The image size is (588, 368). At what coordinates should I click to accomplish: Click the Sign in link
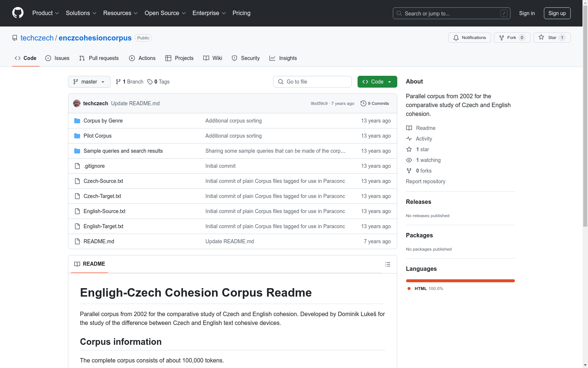pyautogui.click(x=527, y=13)
